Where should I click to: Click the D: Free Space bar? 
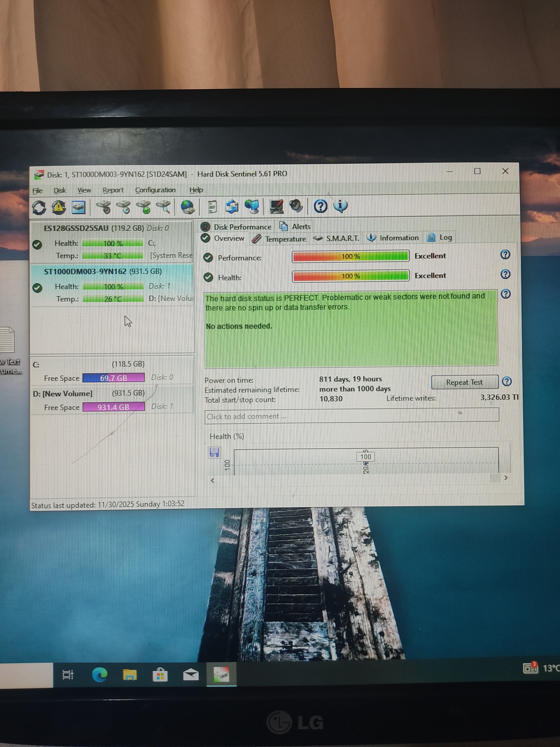(113, 407)
